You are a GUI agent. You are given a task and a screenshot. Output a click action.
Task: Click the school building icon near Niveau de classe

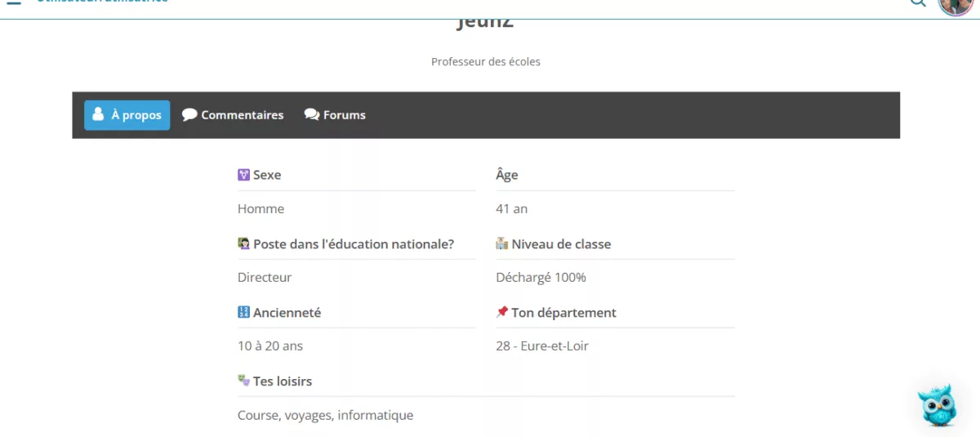click(x=502, y=243)
